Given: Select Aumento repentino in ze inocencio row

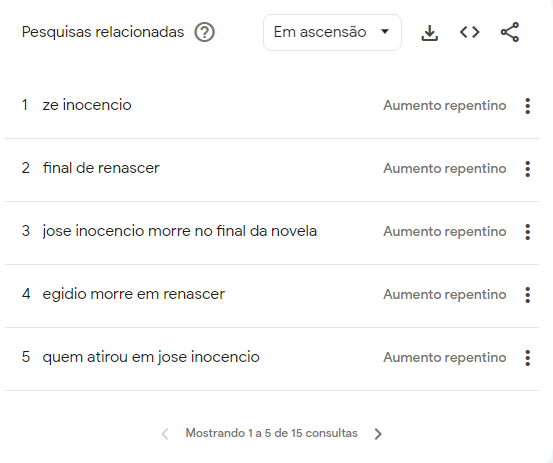Looking at the screenshot, I should tap(445, 105).
